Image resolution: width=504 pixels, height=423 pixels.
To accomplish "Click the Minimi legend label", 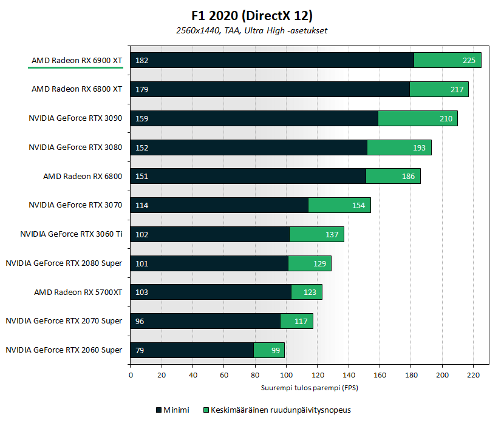I will (176, 410).
